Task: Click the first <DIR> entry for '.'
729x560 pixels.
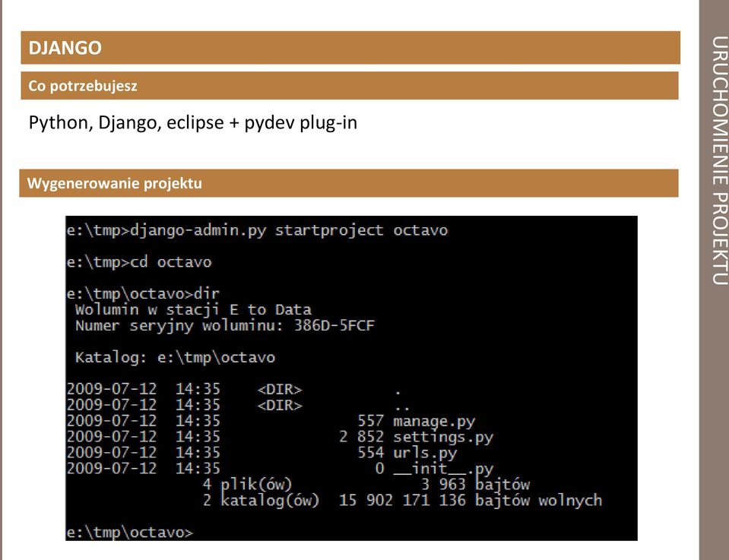Action: (280, 390)
